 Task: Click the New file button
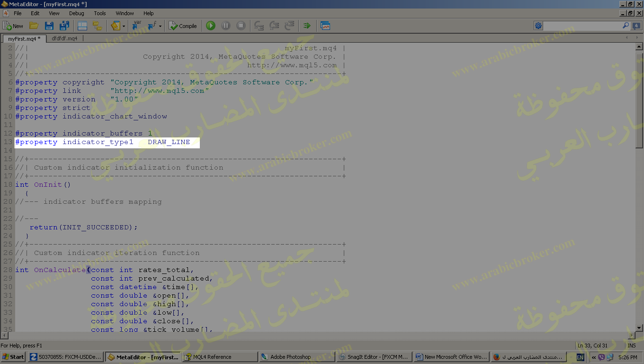(13, 26)
